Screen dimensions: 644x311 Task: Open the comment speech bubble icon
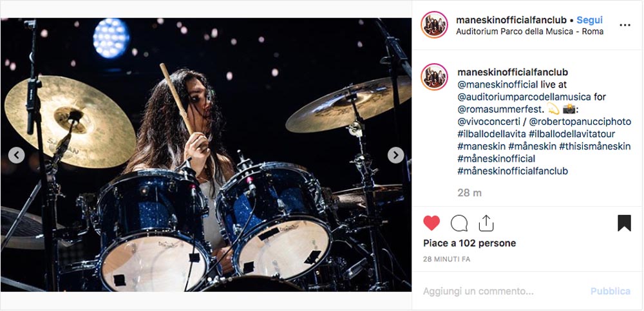pos(459,223)
